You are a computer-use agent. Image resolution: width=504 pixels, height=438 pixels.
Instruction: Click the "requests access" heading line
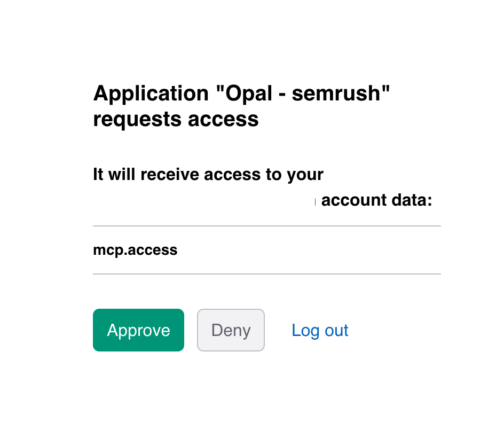(x=176, y=119)
